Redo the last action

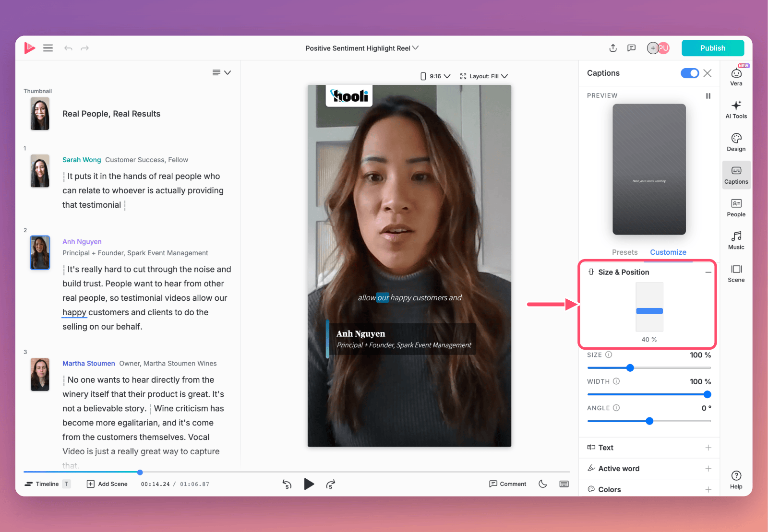[85, 48]
